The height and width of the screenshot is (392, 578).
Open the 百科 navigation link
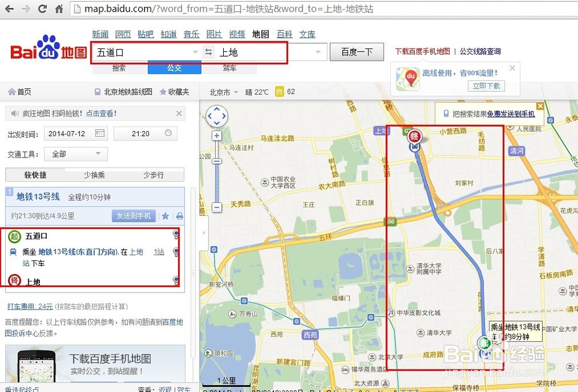pos(284,34)
